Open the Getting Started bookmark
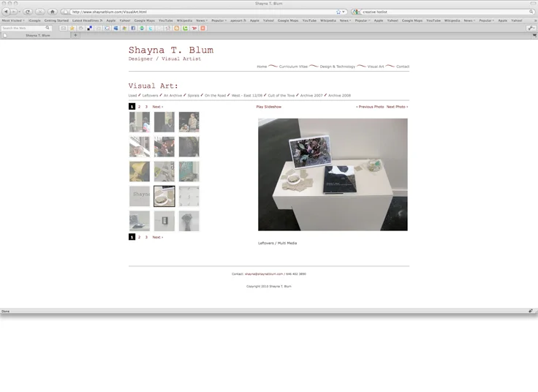The image size is (538, 392). coord(56,20)
